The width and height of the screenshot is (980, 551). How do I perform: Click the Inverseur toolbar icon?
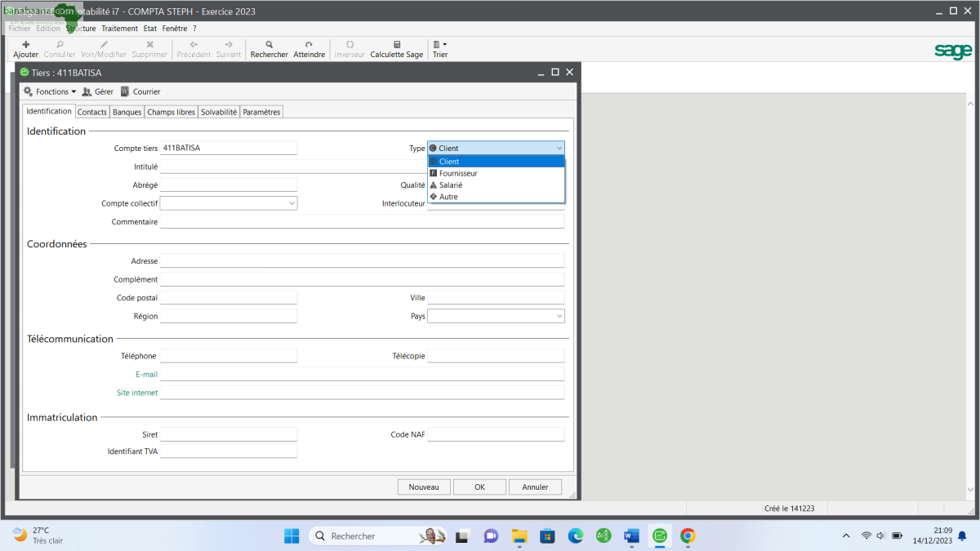[x=350, y=45]
